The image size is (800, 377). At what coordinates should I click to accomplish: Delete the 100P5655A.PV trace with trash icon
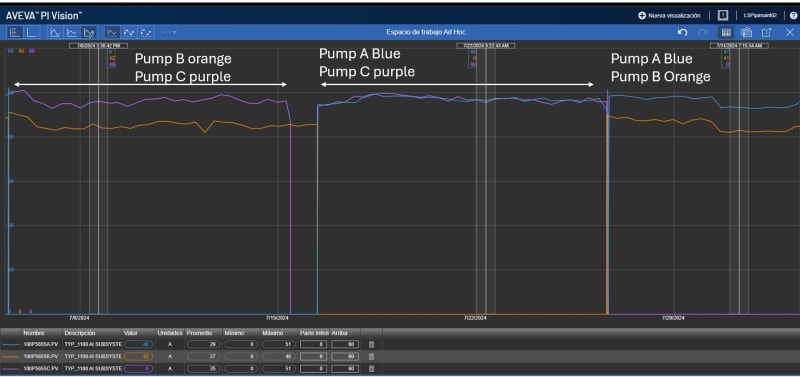coord(371,345)
